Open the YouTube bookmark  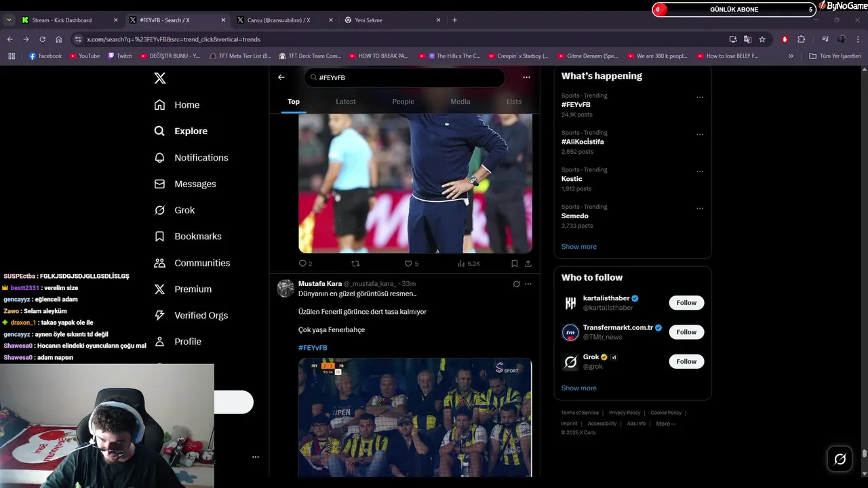pos(85,56)
